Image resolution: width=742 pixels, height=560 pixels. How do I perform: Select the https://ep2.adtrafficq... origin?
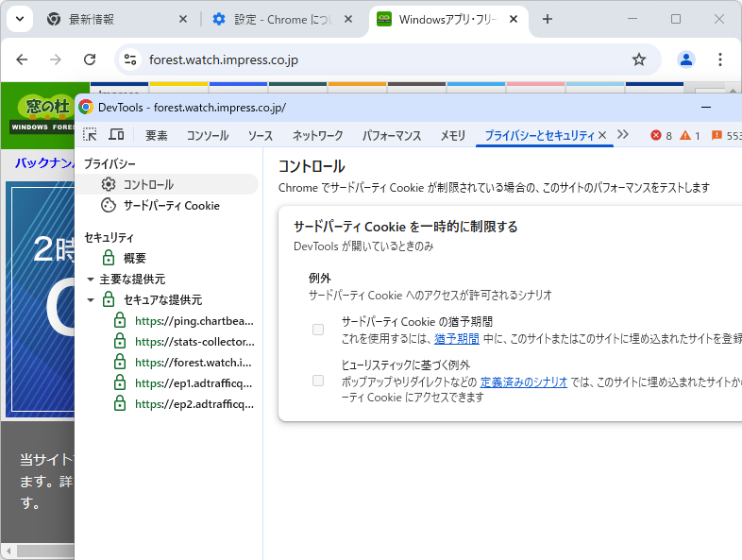pos(194,404)
